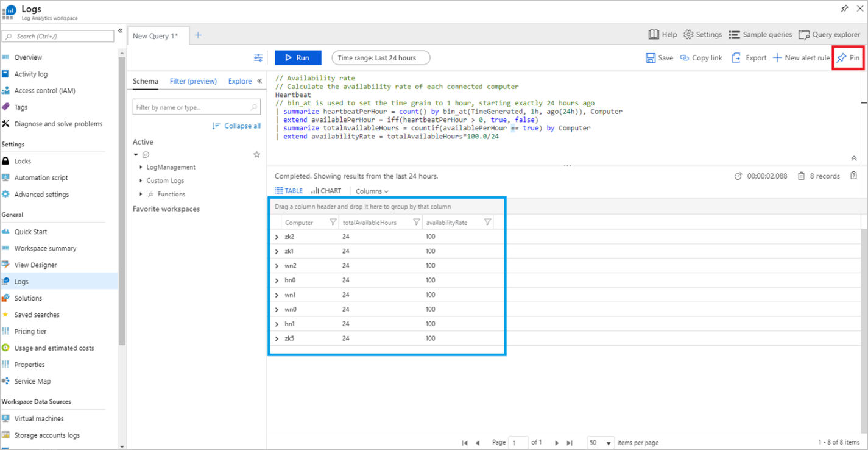Collapse the schema side panel
Screen dimensions: 868x450
tap(259, 81)
